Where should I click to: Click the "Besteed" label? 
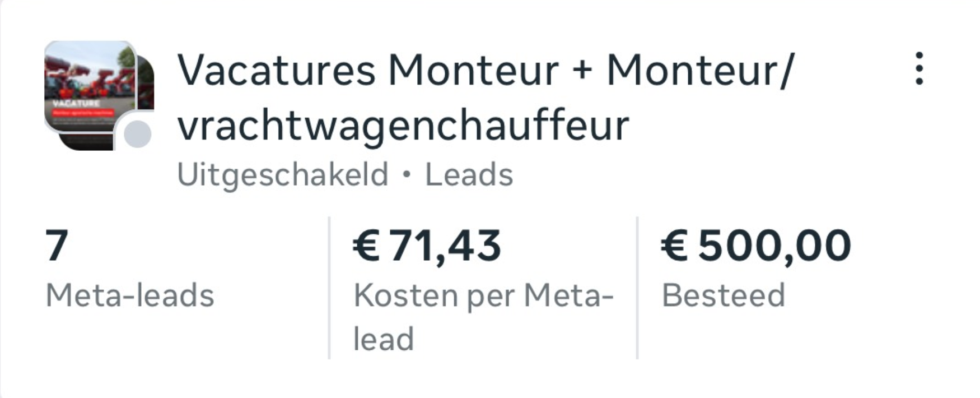(723, 295)
